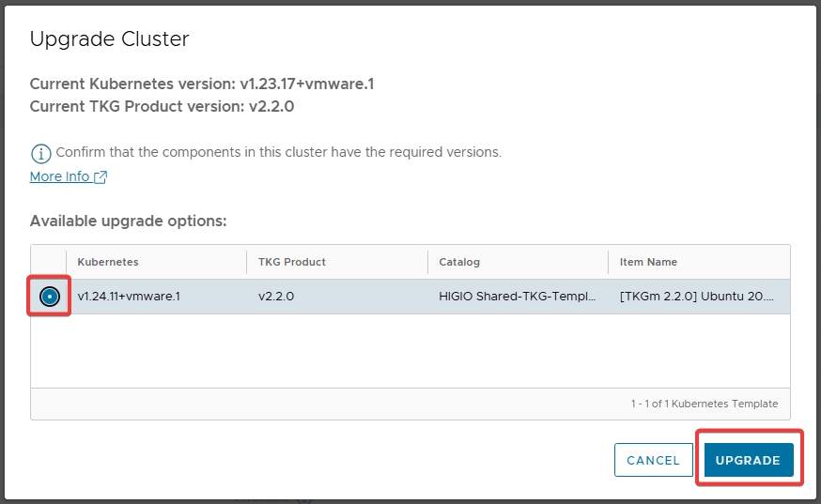Click the info circle icon
The width and height of the screenshot is (821, 504).
[x=40, y=153]
